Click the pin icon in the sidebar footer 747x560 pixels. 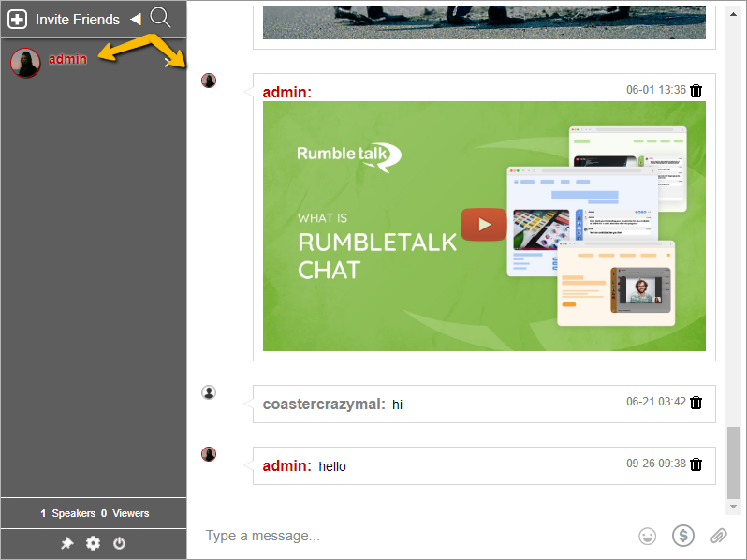click(67, 543)
